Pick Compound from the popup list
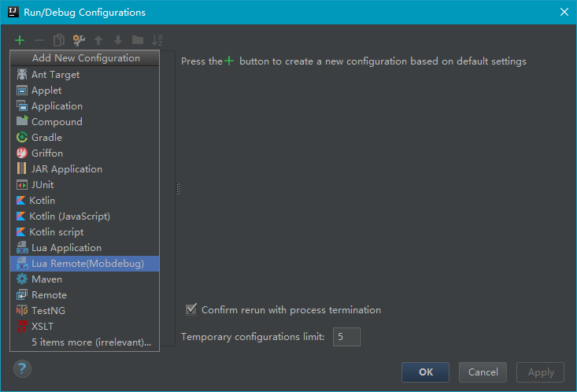The height and width of the screenshot is (392, 577). coord(85,122)
